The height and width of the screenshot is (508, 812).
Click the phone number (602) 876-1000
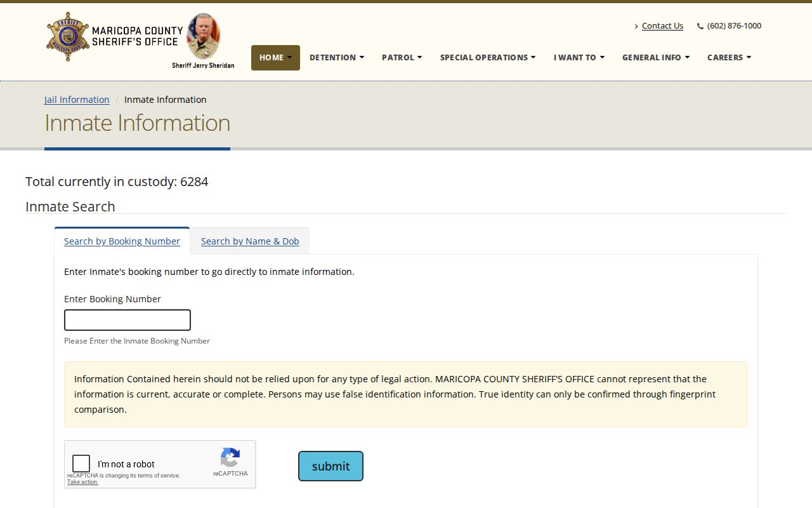pyautogui.click(x=734, y=25)
